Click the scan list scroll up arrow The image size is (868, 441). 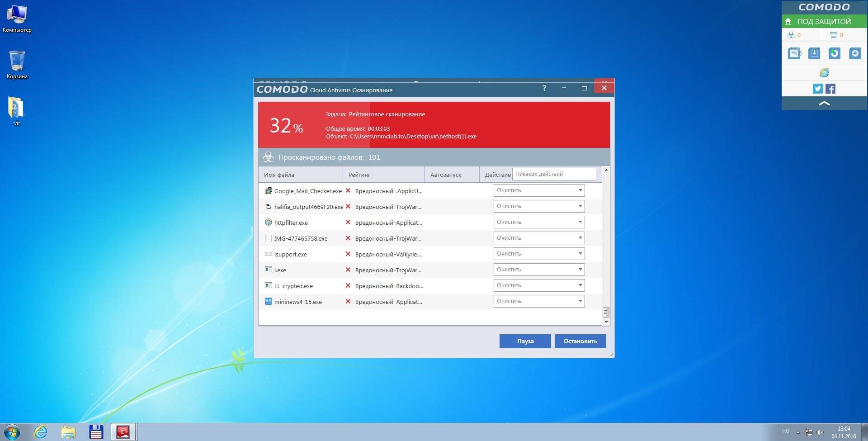606,170
